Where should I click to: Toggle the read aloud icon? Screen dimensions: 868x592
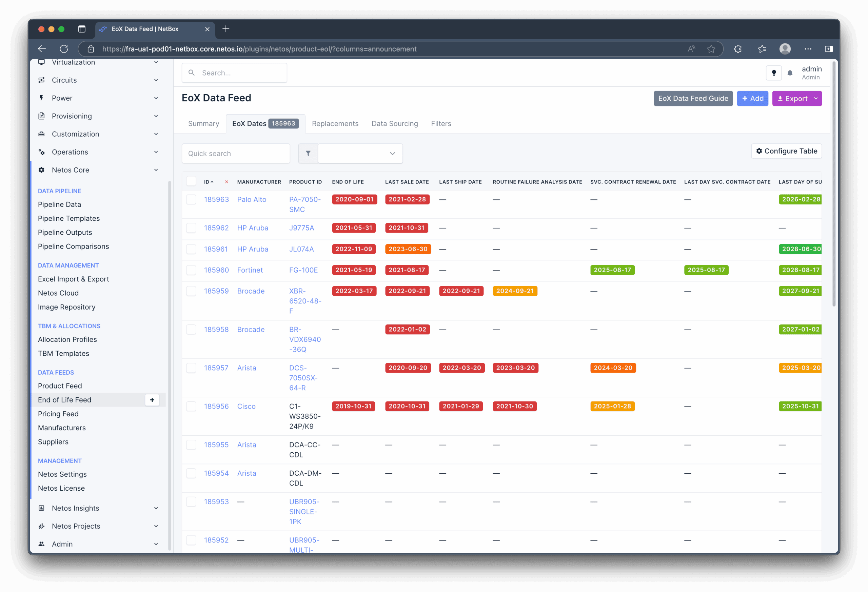click(691, 49)
